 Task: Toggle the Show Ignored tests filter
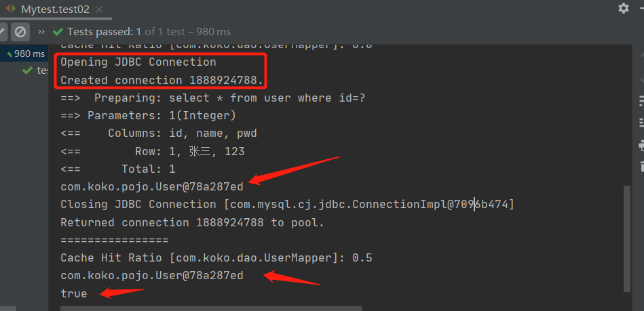pos(20,32)
